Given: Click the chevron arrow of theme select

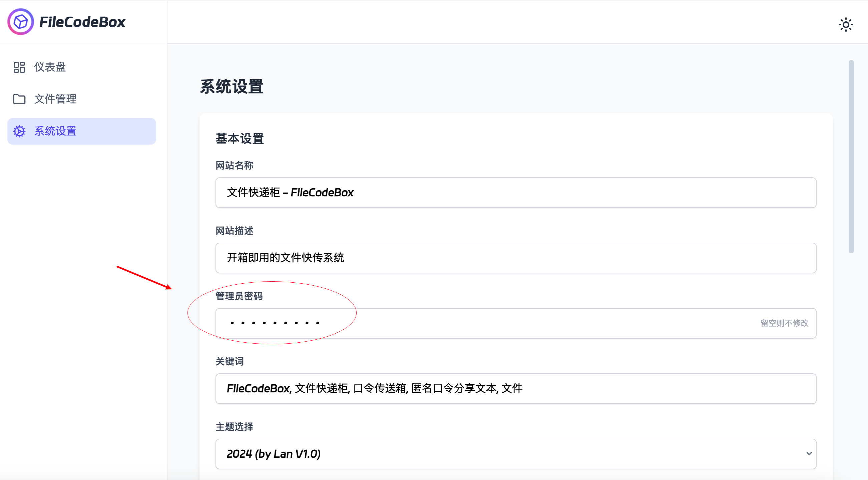Looking at the screenshot, I should click(x=809, y=454).
